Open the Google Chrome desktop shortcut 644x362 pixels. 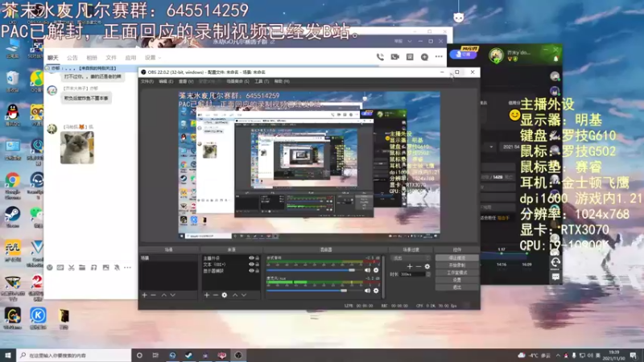coord(12,185)
